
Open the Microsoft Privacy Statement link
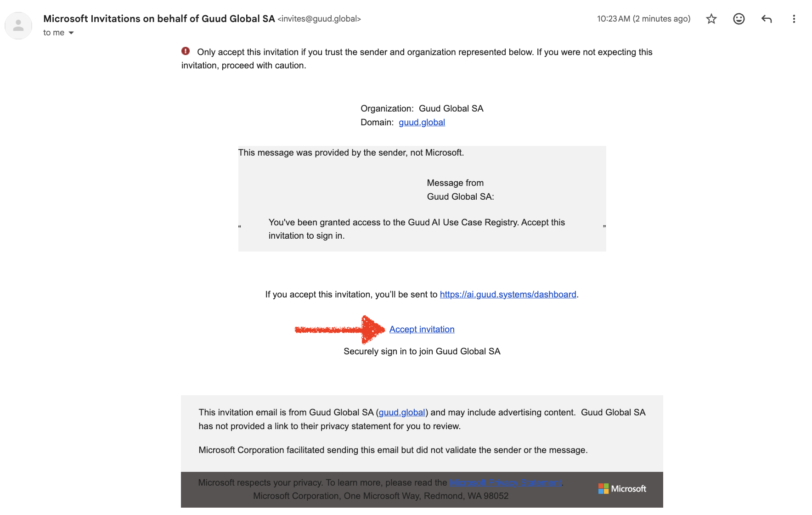pyautogui.click(x=505, y=482)
